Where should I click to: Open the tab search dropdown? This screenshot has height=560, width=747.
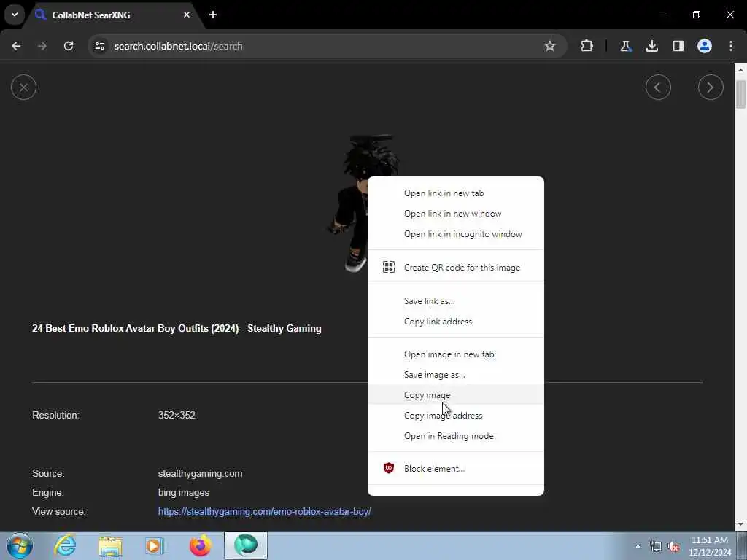tap(15, 15)
